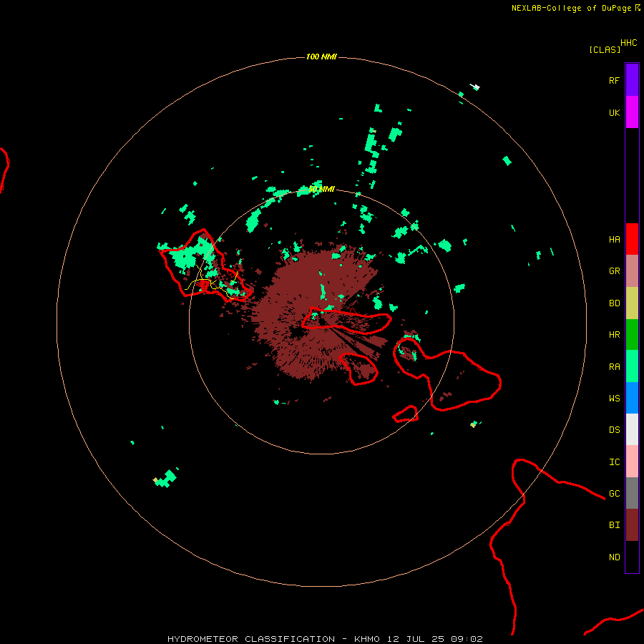Viewport: 644px width, 644px height.
Task: Click the 'RA' legend label
Action: click(614, 367)
